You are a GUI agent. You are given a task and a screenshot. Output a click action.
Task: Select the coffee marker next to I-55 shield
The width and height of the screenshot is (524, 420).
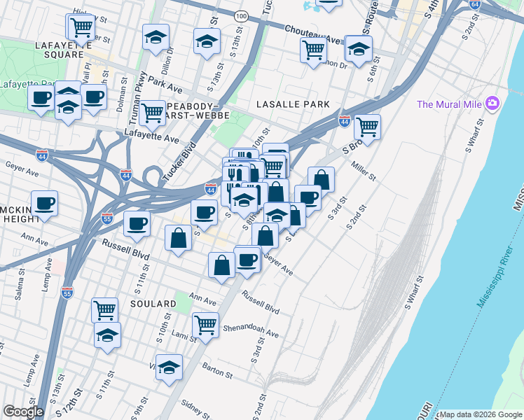click(137, 224)
